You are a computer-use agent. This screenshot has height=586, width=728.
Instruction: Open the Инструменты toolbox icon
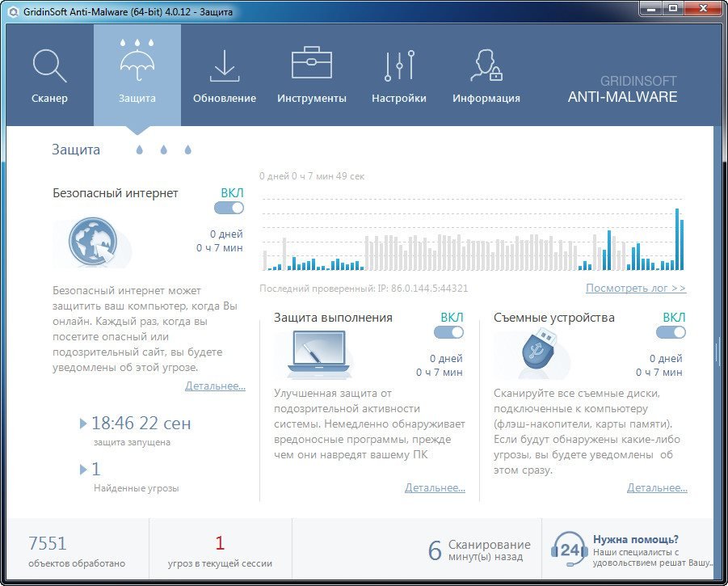tap(311, 63)
